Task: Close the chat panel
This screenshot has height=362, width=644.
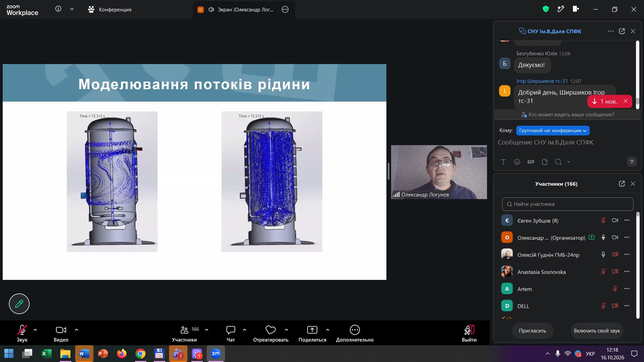Action: click(633, 31)
